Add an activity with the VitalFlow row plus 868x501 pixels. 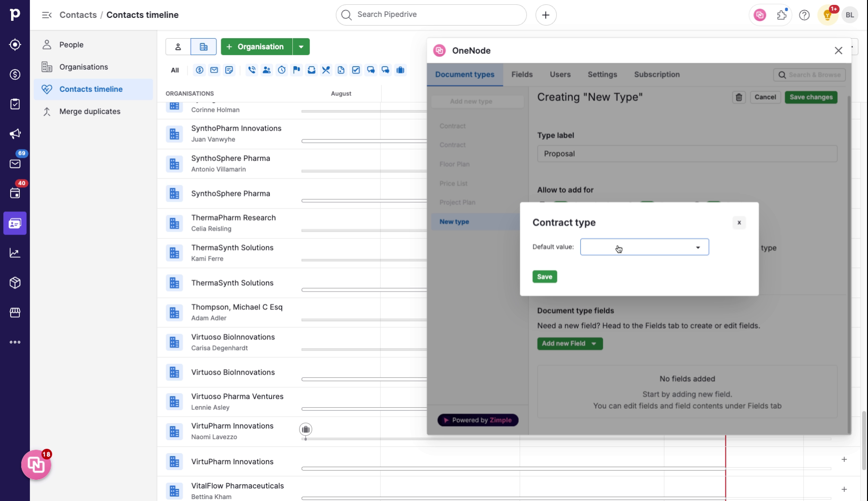(x=844, y=489)
